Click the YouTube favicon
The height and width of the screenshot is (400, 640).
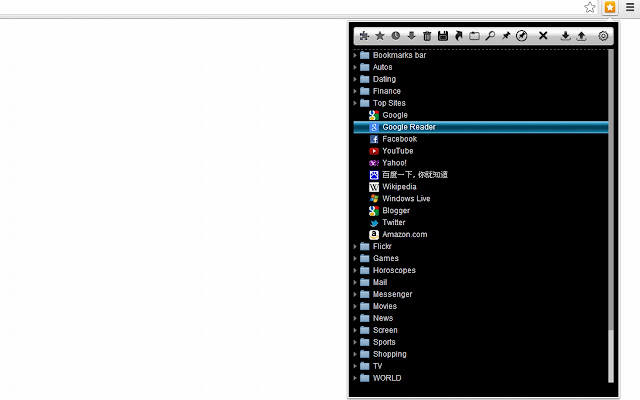pos(374,151)
